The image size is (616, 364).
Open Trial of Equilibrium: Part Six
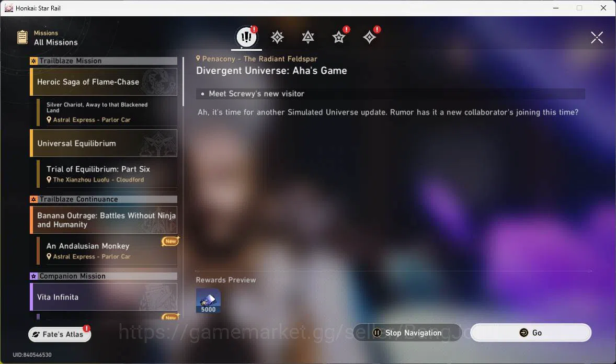point(107,174)
